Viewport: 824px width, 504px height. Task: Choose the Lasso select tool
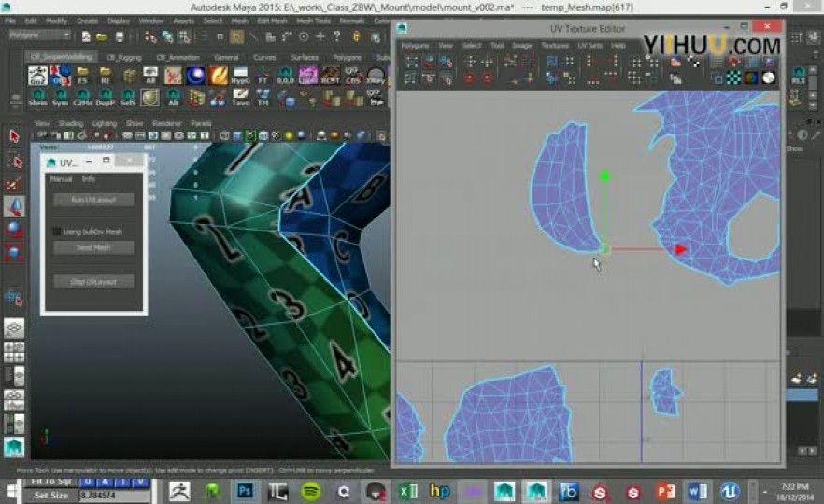pyautogui.click(x=14, y=161)
